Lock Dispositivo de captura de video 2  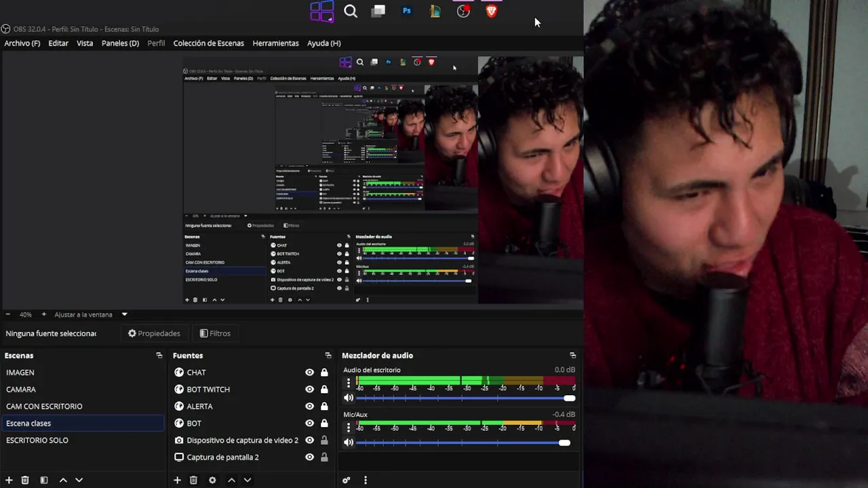tap(324, 440)
